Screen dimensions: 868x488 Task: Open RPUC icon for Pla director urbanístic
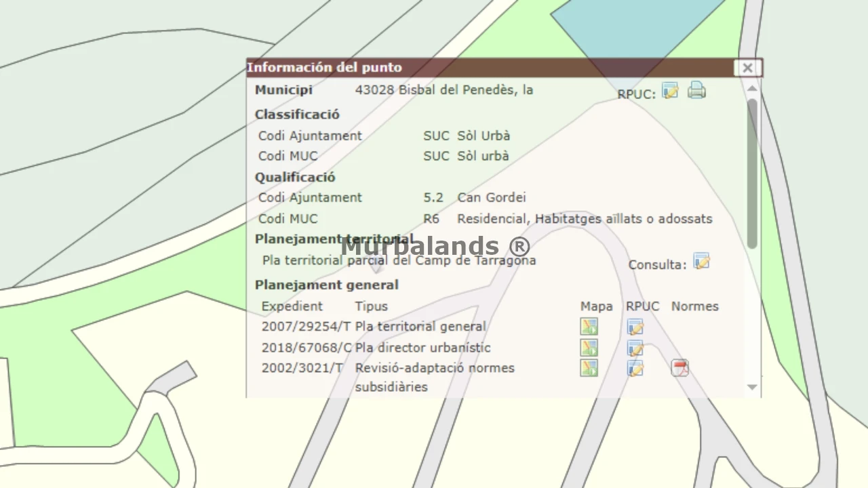tap(635, 348)
